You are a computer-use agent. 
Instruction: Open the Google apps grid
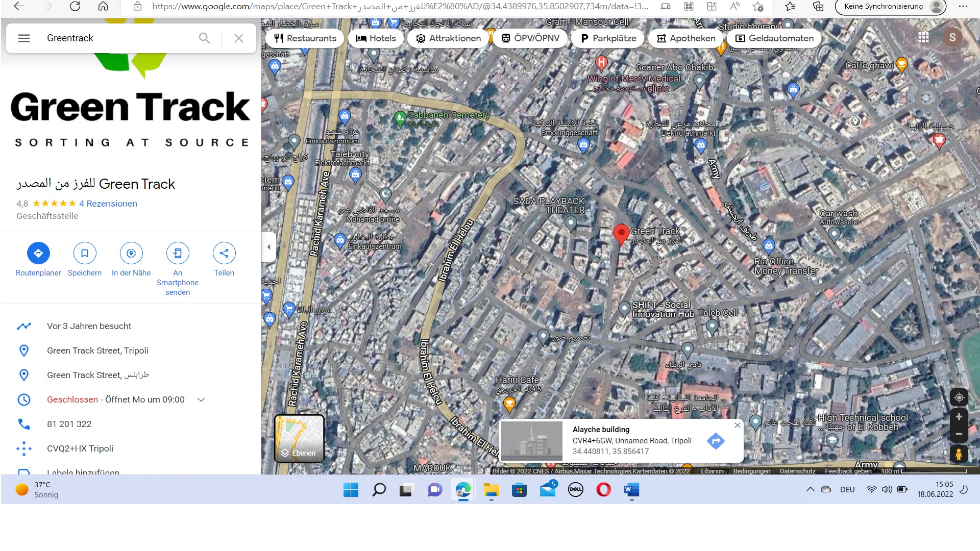pos(923,37)
